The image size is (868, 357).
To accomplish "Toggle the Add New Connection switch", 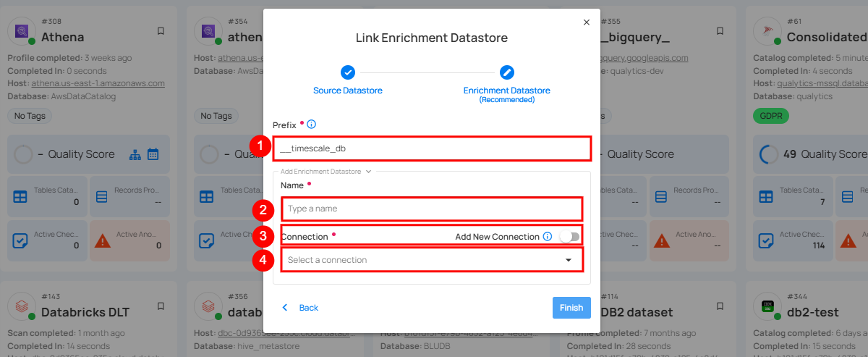I will click(x=569, y=237).
